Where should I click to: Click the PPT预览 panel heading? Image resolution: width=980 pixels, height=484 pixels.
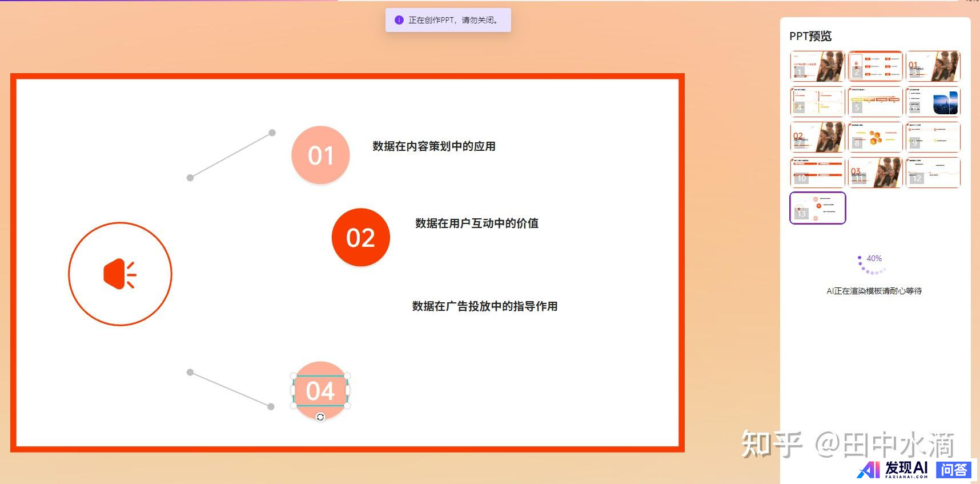(x=810, y=37)
